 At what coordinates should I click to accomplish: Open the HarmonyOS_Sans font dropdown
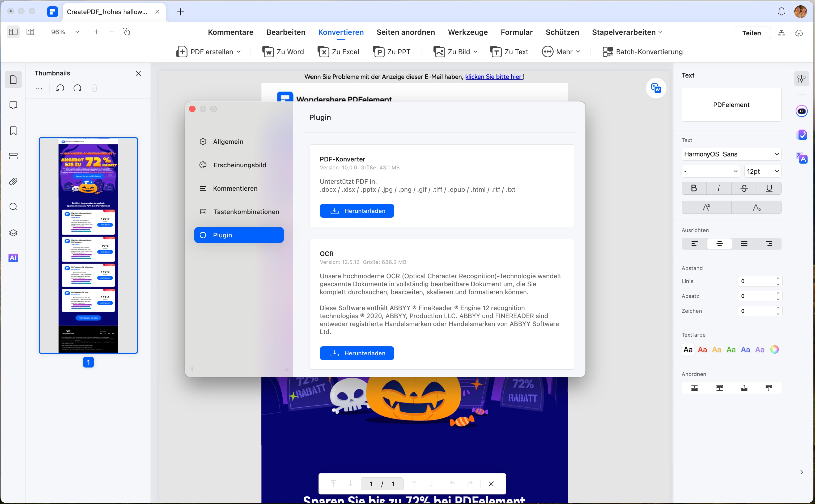pos(731,154)
